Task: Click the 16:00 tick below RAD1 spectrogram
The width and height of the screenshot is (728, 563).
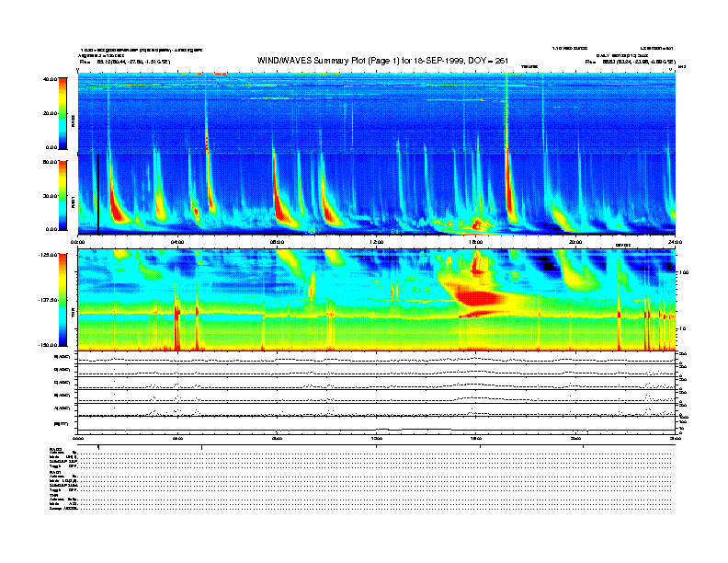Action: tap(476, 242)
